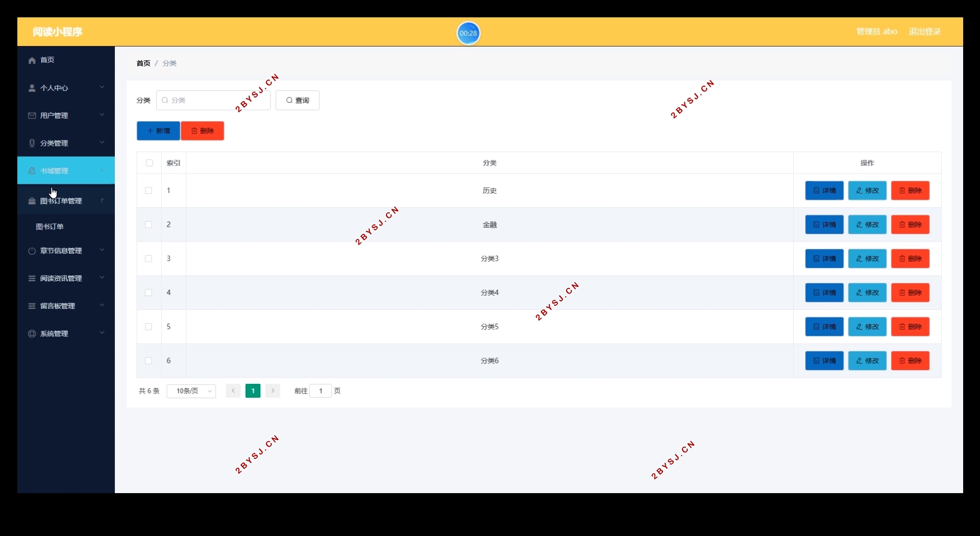This screenshot has width=980, height=536.
Task: Click the briefcase icon beside 图书订单管理
Action: 32,201
